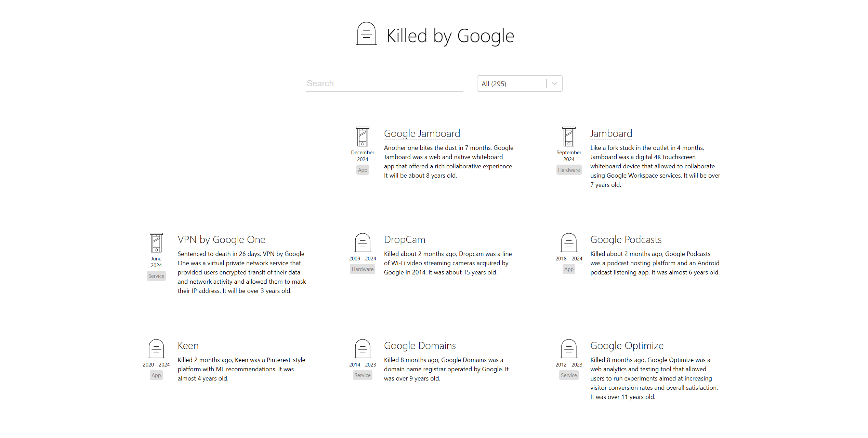Viewport: 868px width, 438px height.
Task: Open the Google Podcasts link
Action: pos(626,240)
